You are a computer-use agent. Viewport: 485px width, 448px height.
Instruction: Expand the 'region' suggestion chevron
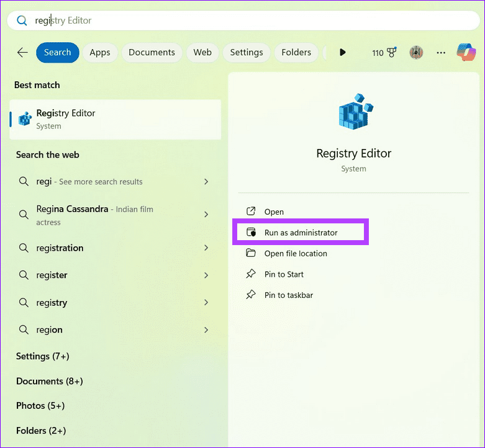pos(206,330)
